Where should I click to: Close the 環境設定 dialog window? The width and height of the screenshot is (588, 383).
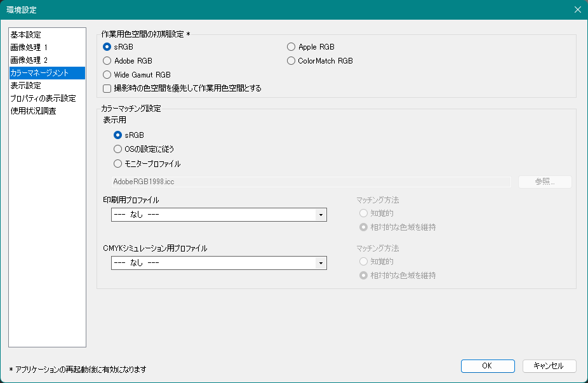577,10
